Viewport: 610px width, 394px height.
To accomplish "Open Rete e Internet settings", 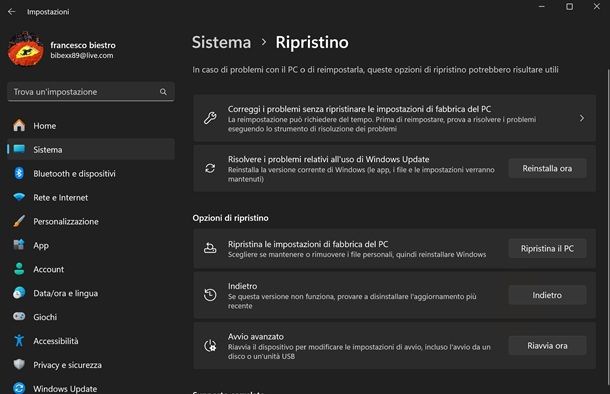I will 91,197.
